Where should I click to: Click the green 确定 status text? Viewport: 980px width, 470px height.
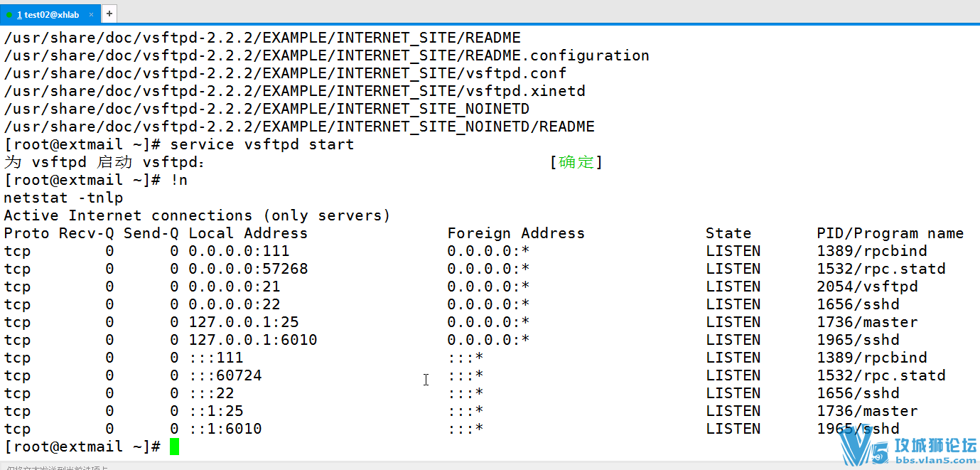(576, 162)
